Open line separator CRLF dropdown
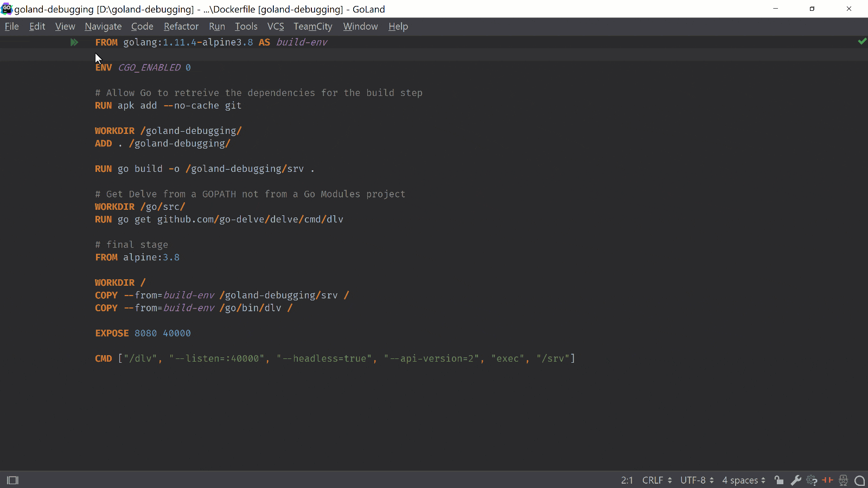868x488 pixels. pos(657,480)
